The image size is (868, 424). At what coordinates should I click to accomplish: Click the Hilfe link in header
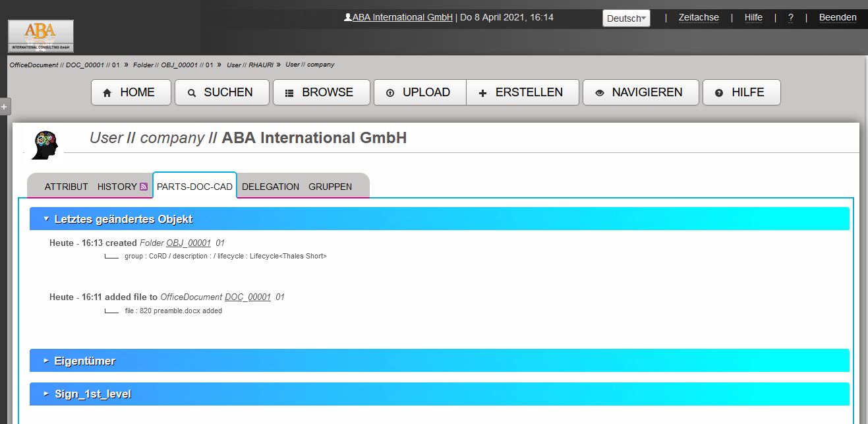[x=753, y=18]
